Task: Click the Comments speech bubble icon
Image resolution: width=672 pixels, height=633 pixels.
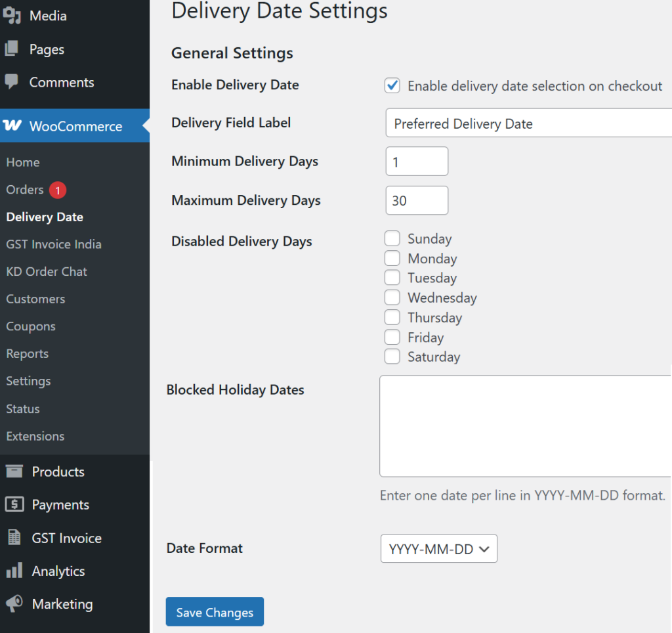Action: tap(12, 81)
